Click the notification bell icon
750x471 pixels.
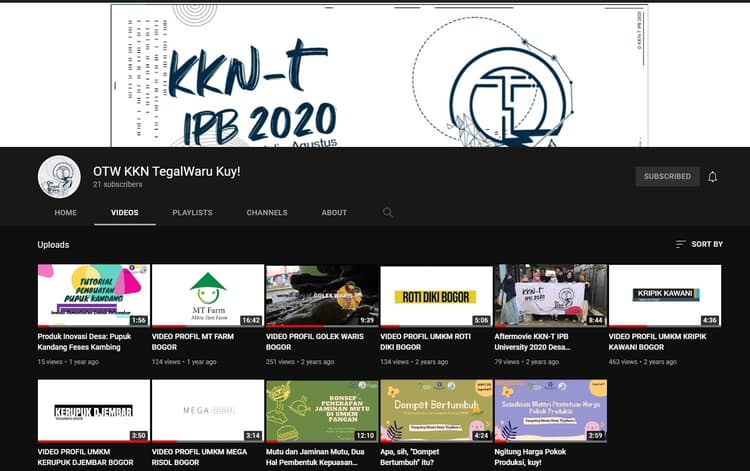[712, 177]
